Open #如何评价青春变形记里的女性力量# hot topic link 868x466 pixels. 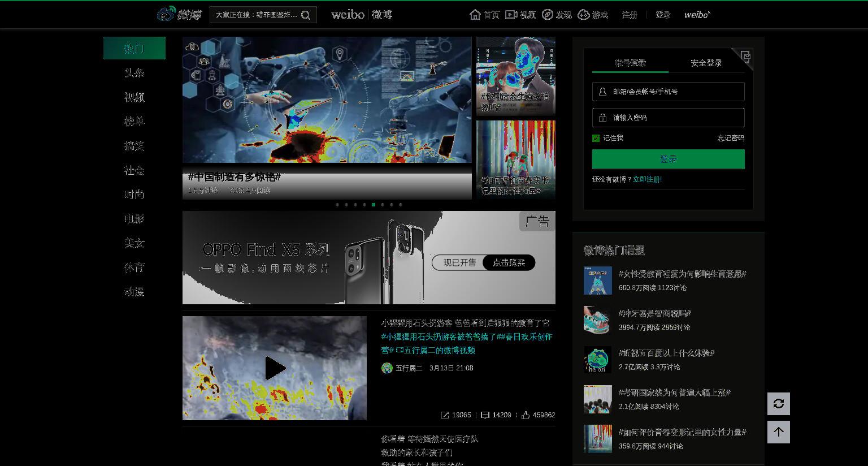point(682,432)
